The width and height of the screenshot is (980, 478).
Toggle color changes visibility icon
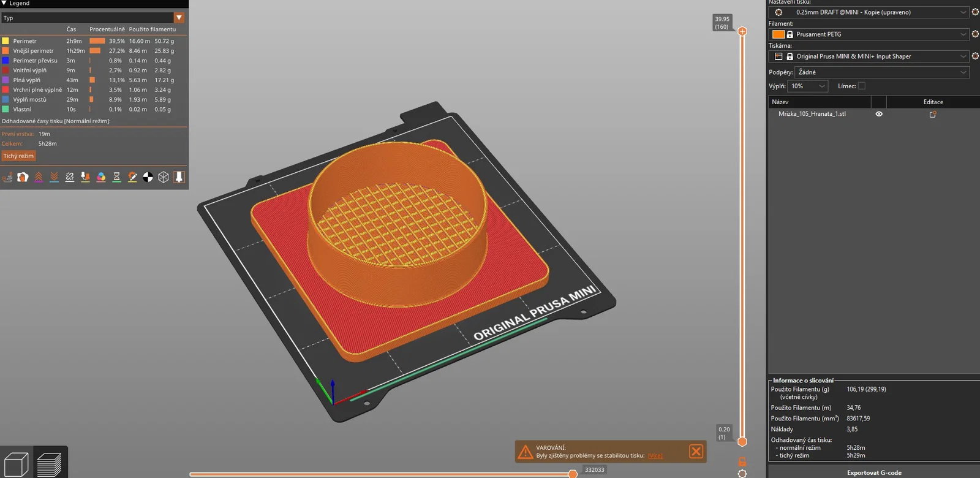101,177
